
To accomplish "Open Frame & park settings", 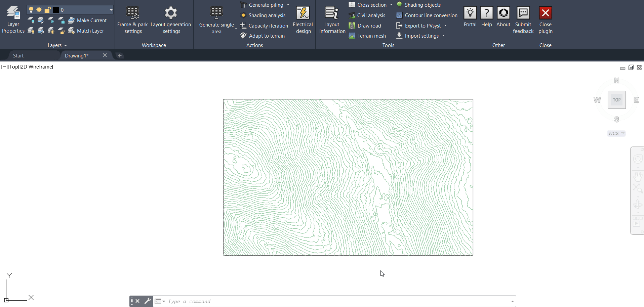I will (x=132, y=20).
